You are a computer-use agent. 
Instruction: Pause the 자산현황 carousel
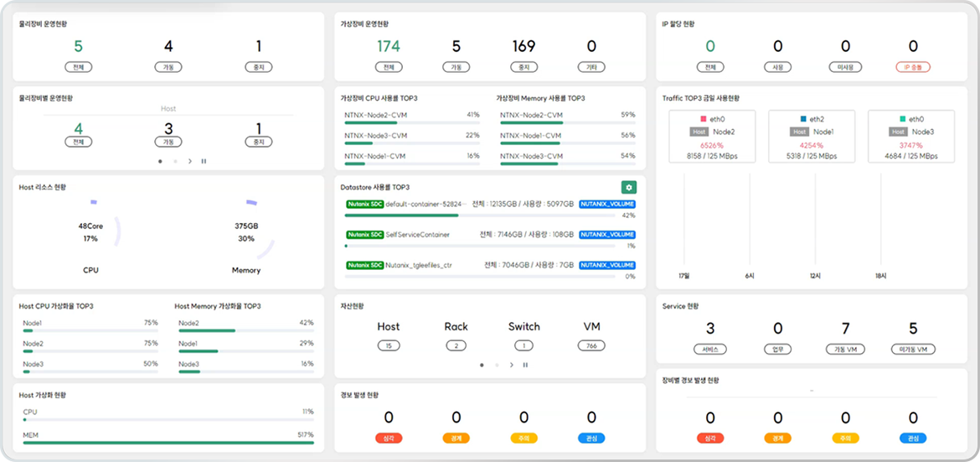525,365
